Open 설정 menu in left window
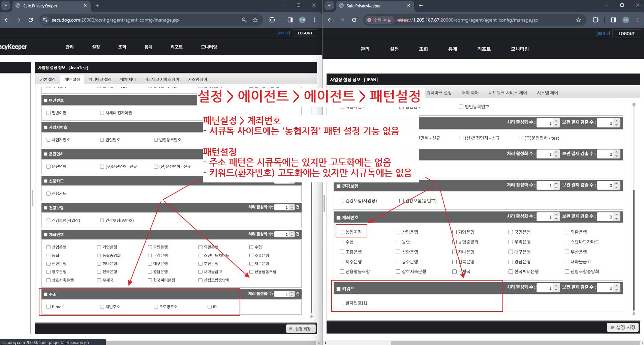Viewport: 644px width, 345px height. 96,47
